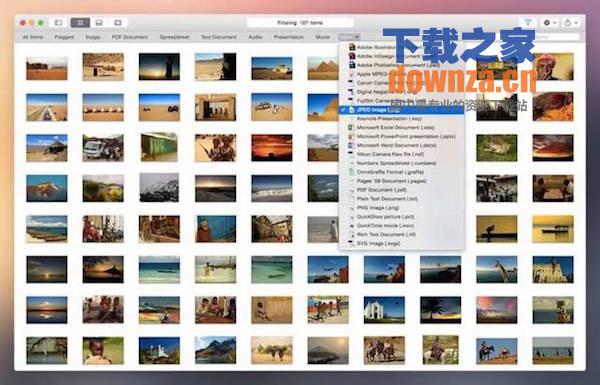Viewport: 600px width, 385px height.
Task: Select the palm tree silhouette thumbnail
Action: click(440, 310)
